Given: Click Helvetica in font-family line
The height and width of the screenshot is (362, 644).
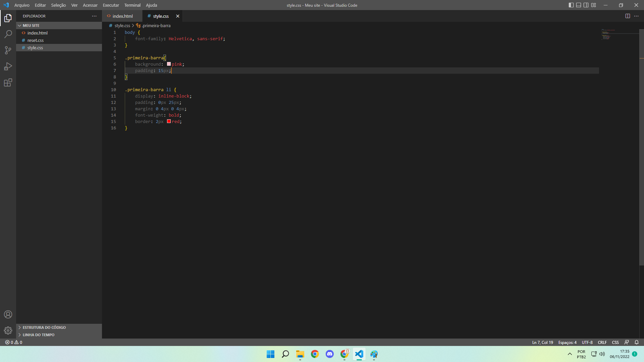Looking at the screenshot, I should (180, 39).
